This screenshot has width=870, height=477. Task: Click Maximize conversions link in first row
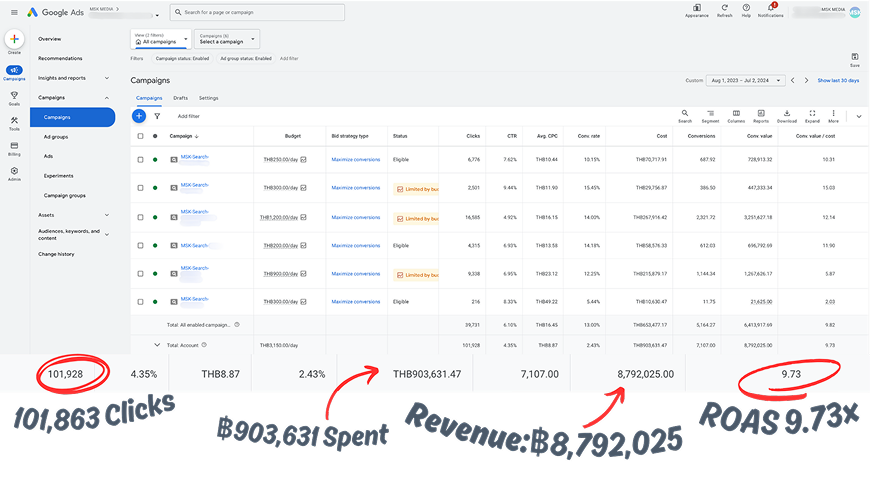tap(355, 159)
